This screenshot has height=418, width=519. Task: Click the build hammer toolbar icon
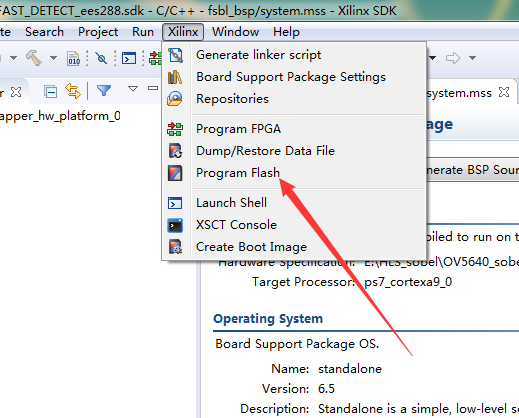(34, 58)
